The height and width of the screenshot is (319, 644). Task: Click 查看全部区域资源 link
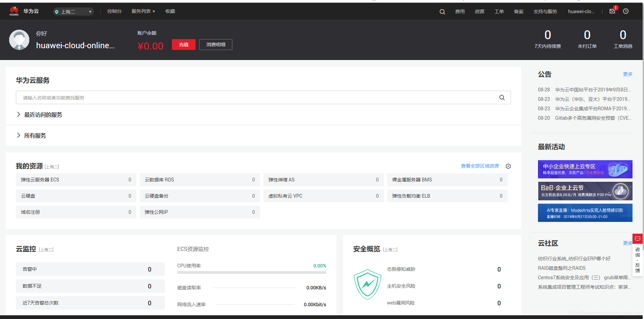coord(480,166)
